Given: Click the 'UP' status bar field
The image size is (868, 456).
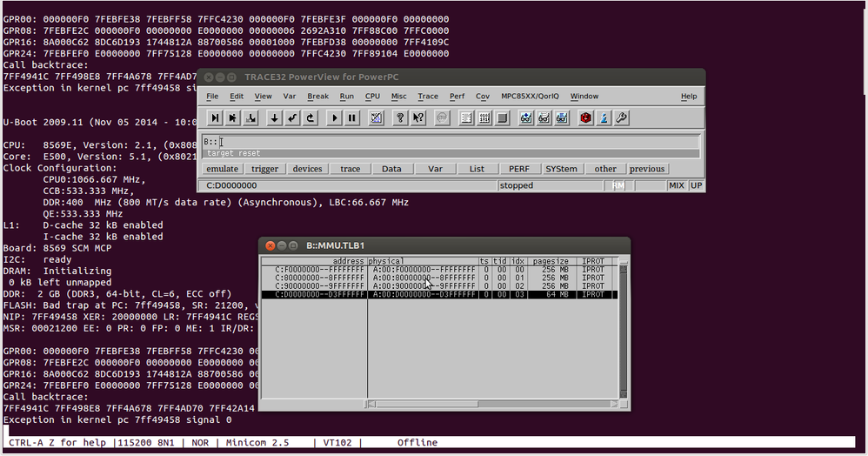Looking at the screenshot, I should 697,185.
